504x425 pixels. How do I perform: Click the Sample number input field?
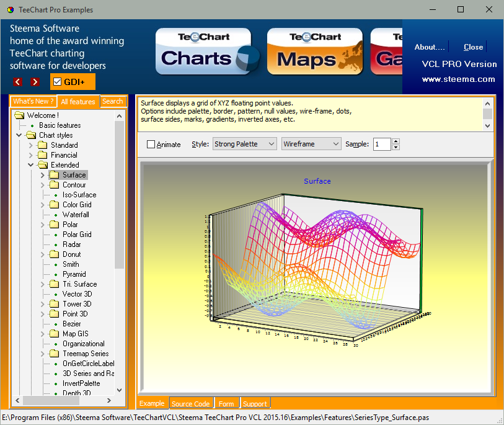(x=382, y=144)
